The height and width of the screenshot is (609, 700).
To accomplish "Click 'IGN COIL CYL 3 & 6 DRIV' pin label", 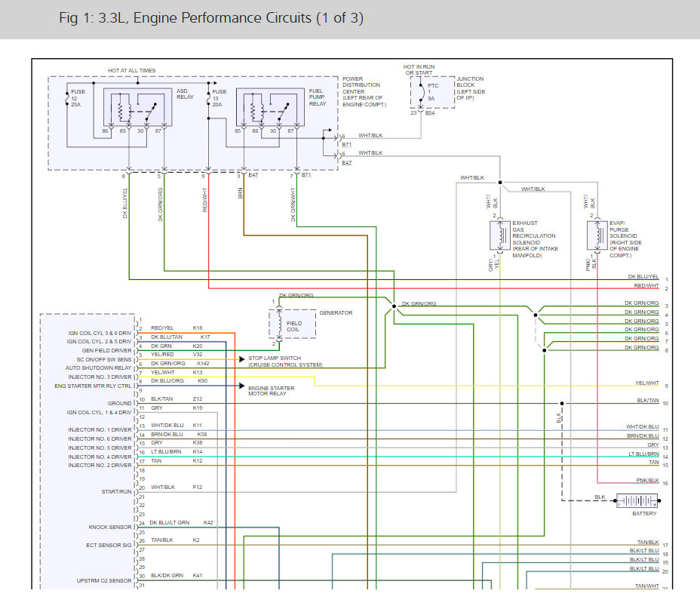I will tap(100, 333).
